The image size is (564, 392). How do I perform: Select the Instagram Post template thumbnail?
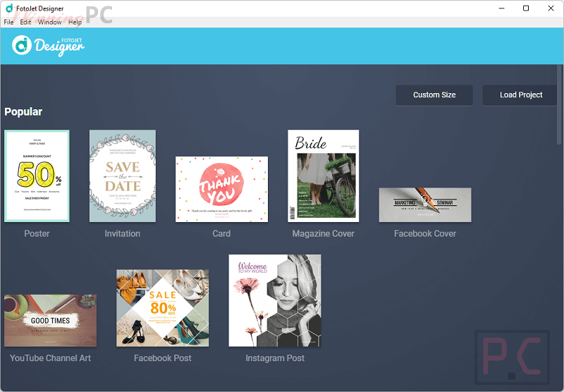pyautogui.click(x=274, y=300)
